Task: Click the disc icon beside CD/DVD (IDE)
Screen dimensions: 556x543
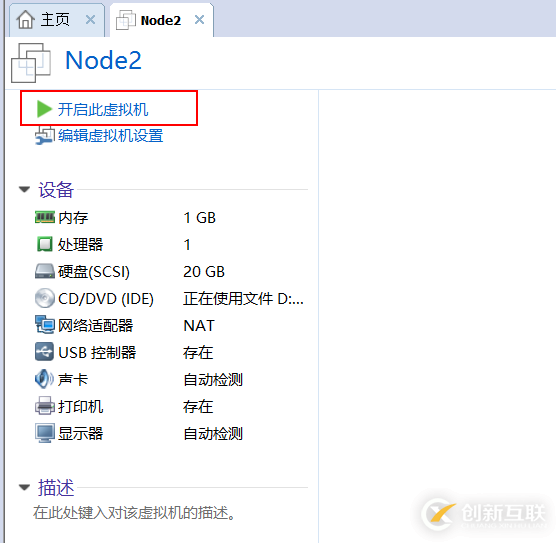Action: tap(45, 298)
